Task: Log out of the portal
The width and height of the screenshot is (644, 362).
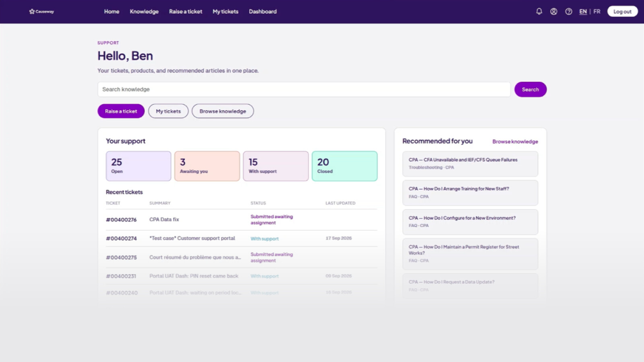Action: [x=622, y=11]
